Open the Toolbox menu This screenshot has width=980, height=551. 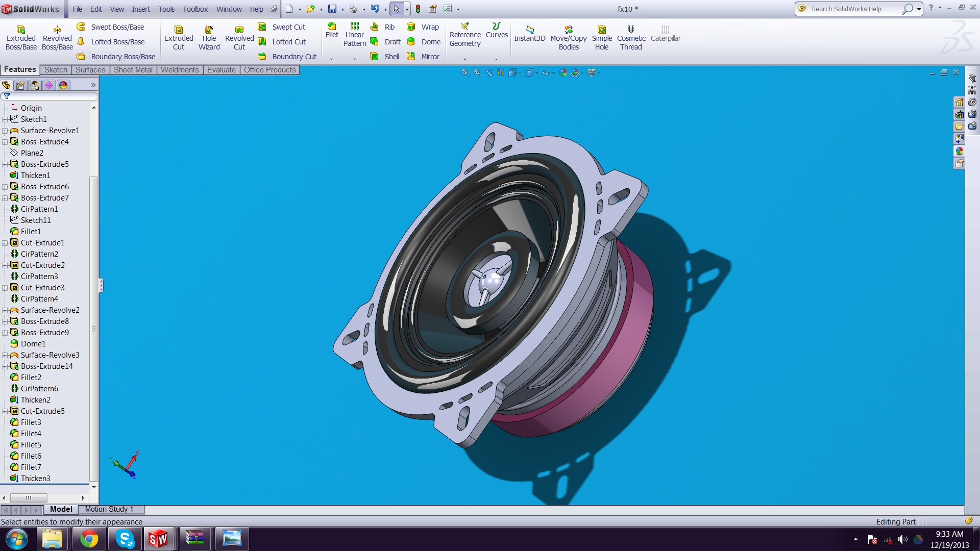195,9
